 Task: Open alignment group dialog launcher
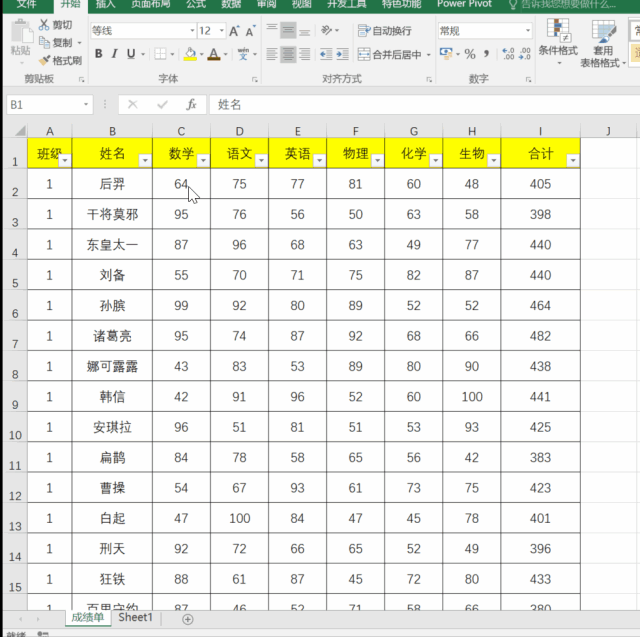pos(429,80)
